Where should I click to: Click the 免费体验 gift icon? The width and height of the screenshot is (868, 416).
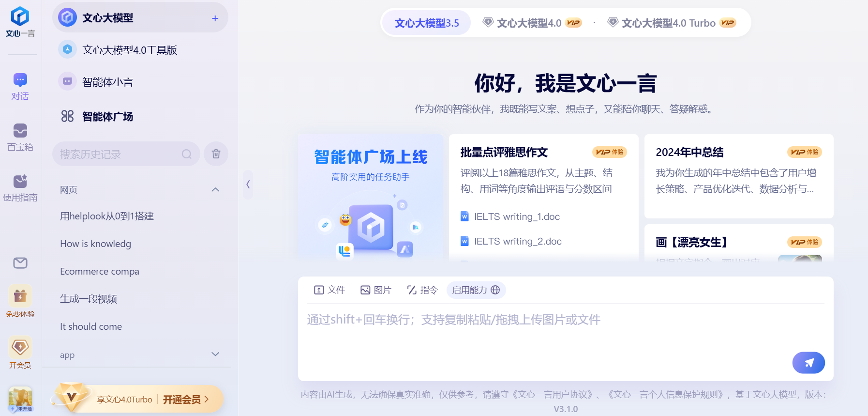20,296
